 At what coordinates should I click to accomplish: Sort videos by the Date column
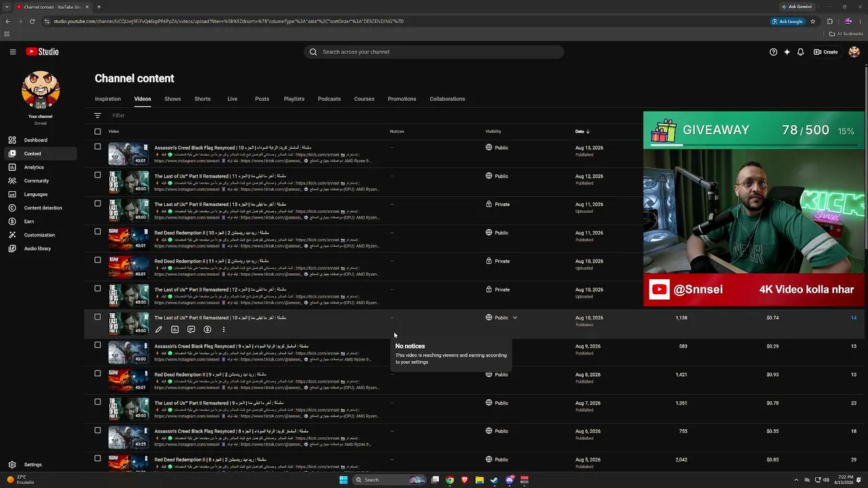(x=583, y=131)
